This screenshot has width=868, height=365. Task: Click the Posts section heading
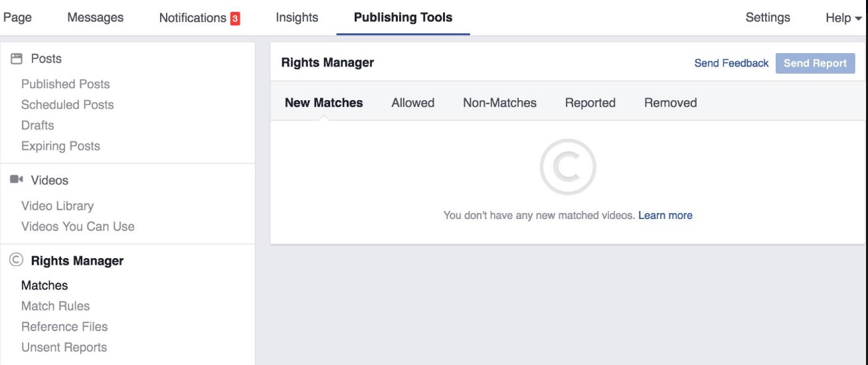(46, 59)
